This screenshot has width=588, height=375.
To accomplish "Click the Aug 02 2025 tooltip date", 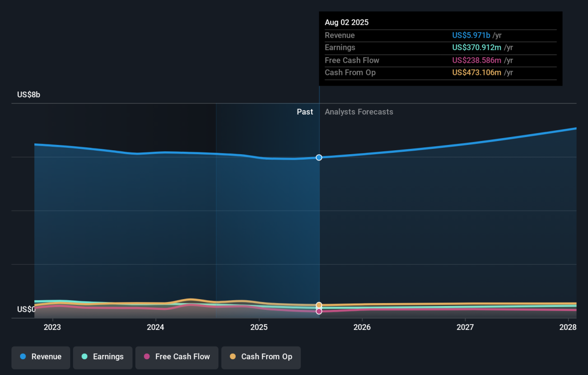I will click(346, 23).
